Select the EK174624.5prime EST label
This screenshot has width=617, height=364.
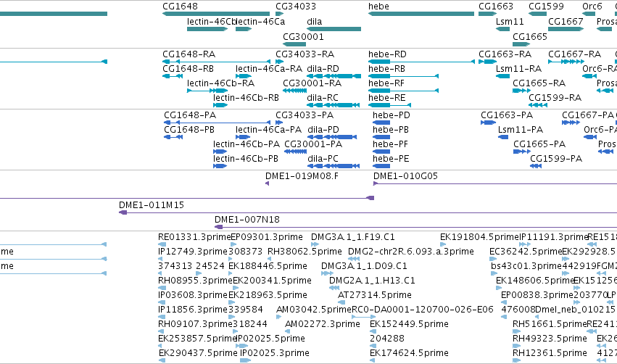pos(409,353)
